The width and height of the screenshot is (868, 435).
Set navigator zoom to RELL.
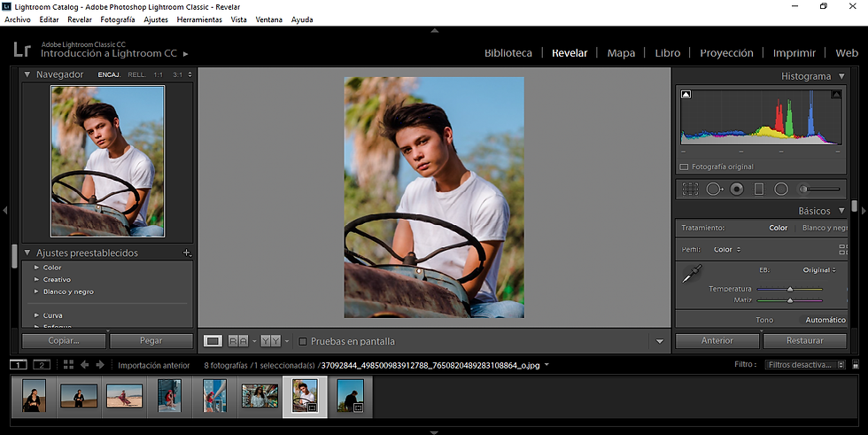[x=136, y=74]
